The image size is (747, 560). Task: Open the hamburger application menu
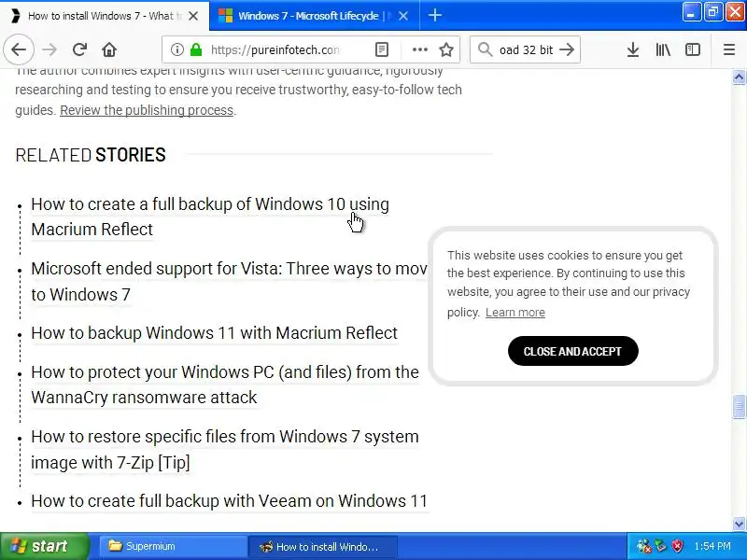[729, 49]
